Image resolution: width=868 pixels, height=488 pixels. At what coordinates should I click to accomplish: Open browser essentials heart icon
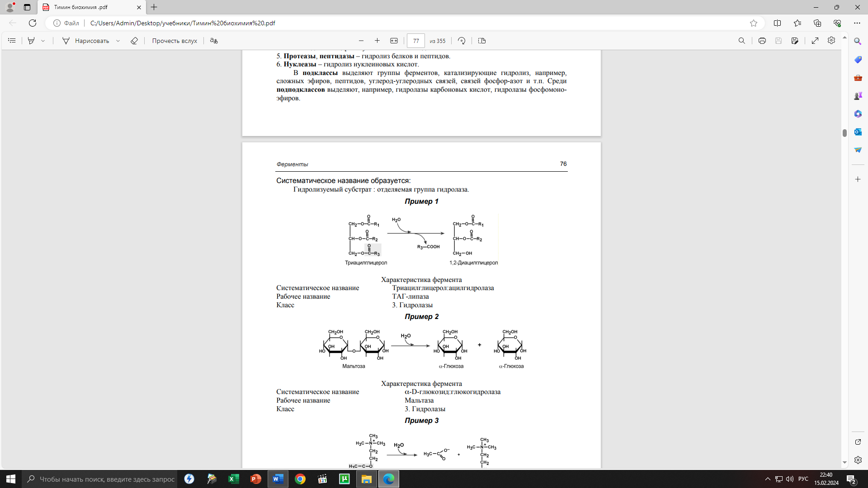click(837, 23)
